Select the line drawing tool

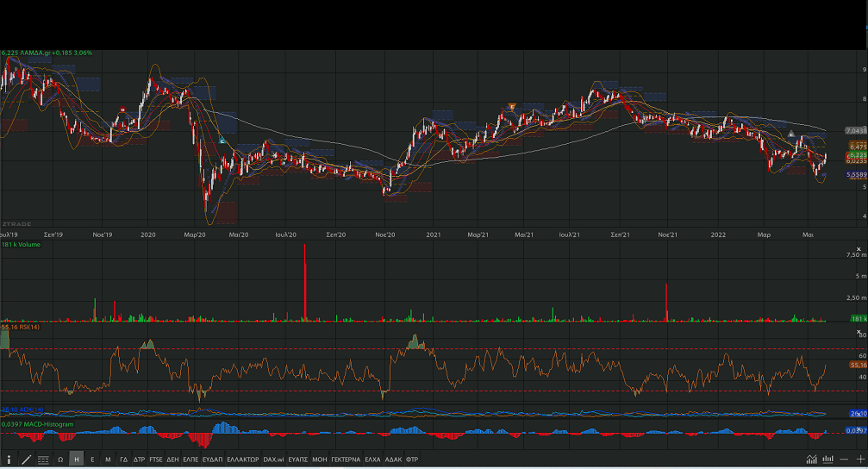click(26, 460)
